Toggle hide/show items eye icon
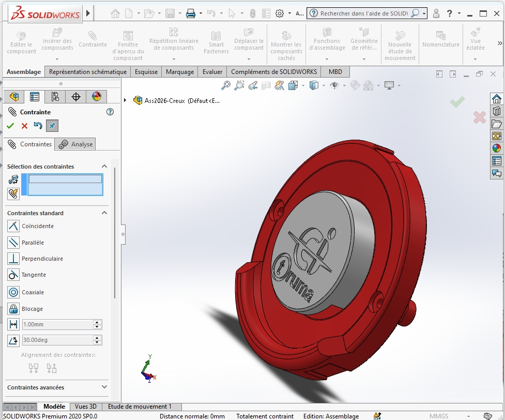Screen dimensions: 505x420 (334, 85)
